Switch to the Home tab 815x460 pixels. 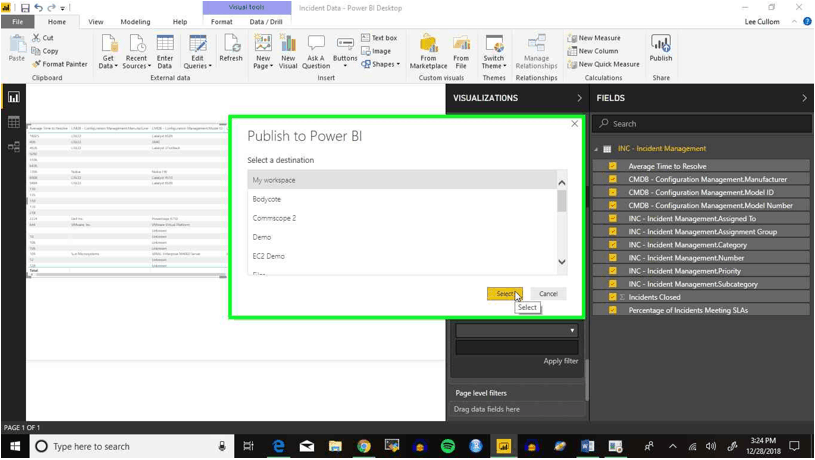click(57, 22)
